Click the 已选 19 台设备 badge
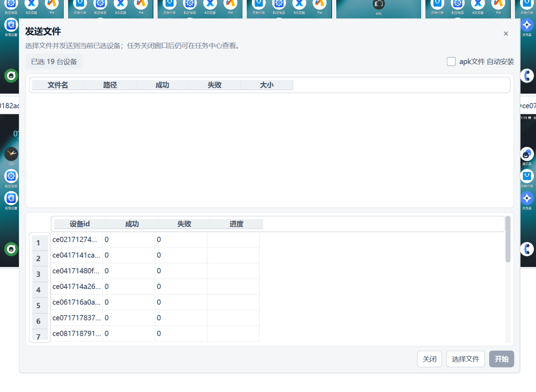This screenshot has height=392, width=536. [54, 62]
